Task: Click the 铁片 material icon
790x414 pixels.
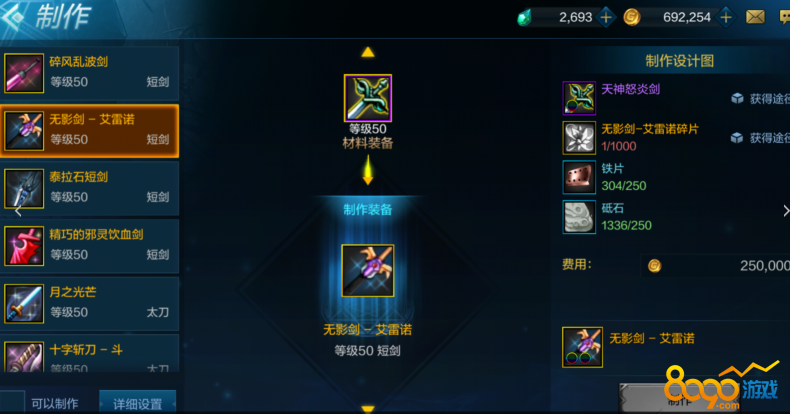Action: click(579, 177)
